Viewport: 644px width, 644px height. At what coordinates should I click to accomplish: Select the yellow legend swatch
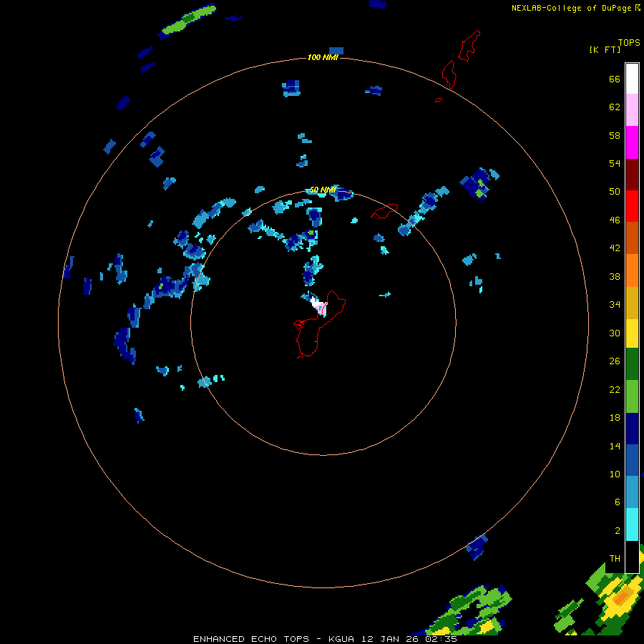[632, 333]
